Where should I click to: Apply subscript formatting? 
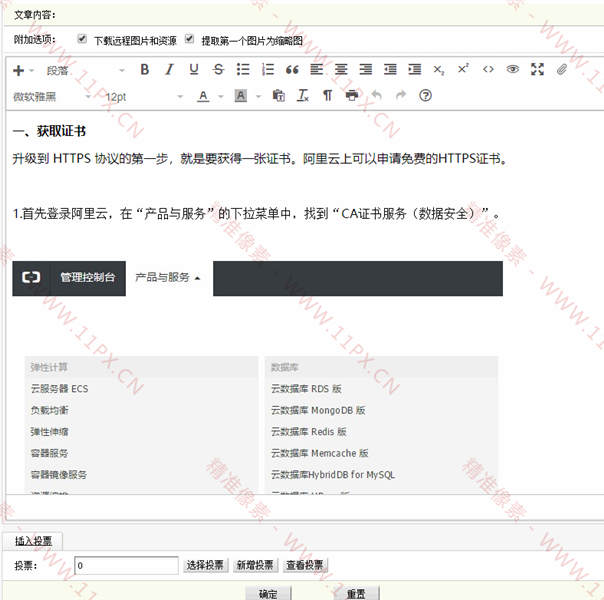point(439,70)
